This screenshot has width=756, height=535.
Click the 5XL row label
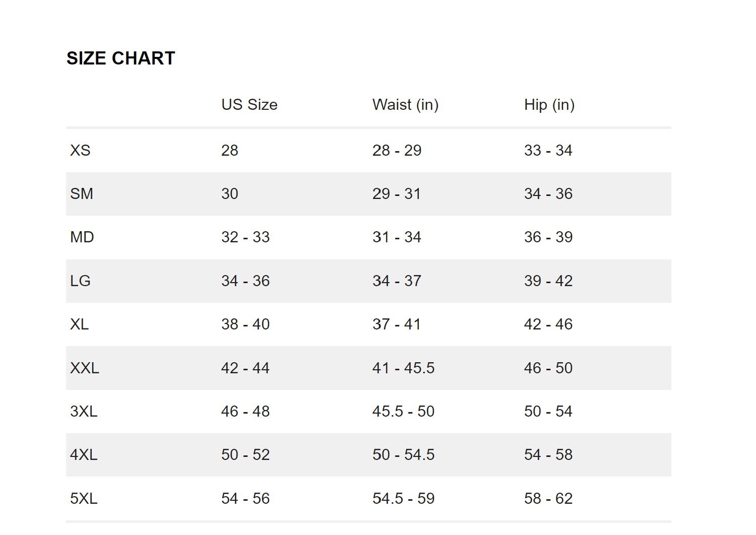click(x=84, y=498)
